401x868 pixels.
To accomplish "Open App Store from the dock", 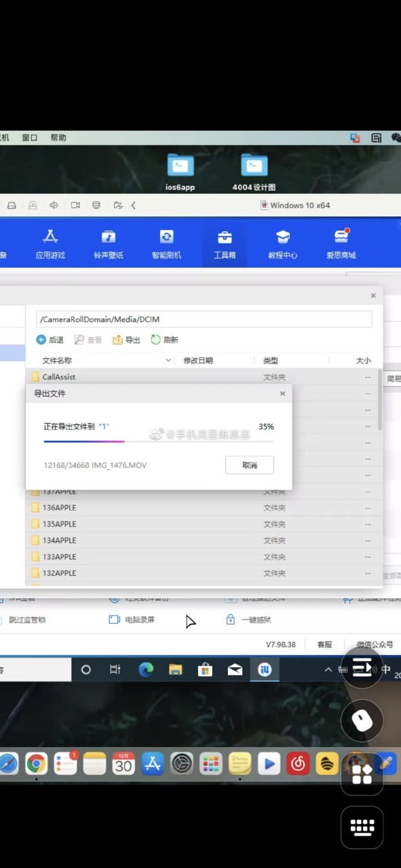I will (153, 764).
